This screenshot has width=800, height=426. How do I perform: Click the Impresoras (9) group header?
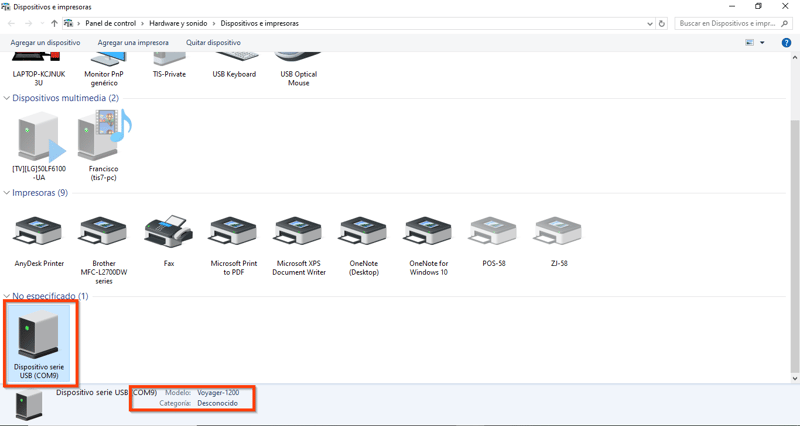click(40, 193)
